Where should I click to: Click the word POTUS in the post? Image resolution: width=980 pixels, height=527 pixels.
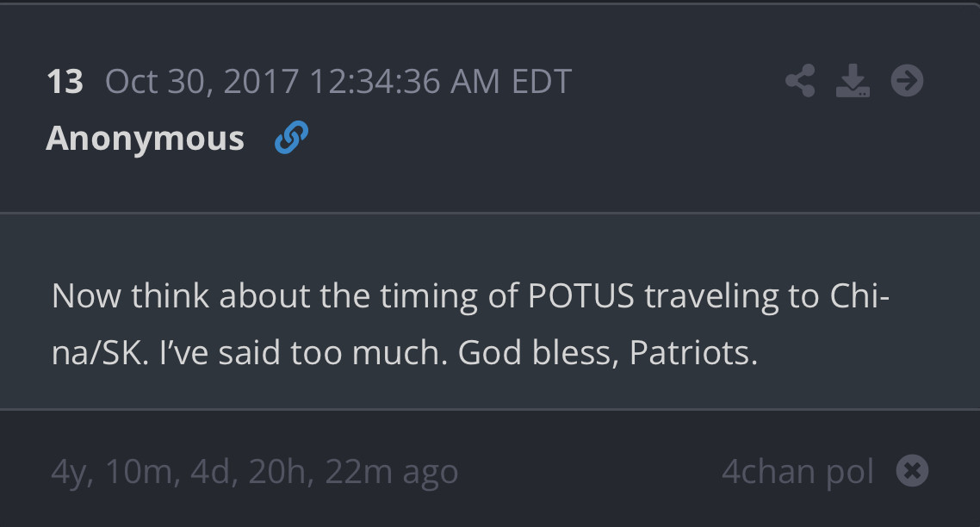click(x=580, y=296)
